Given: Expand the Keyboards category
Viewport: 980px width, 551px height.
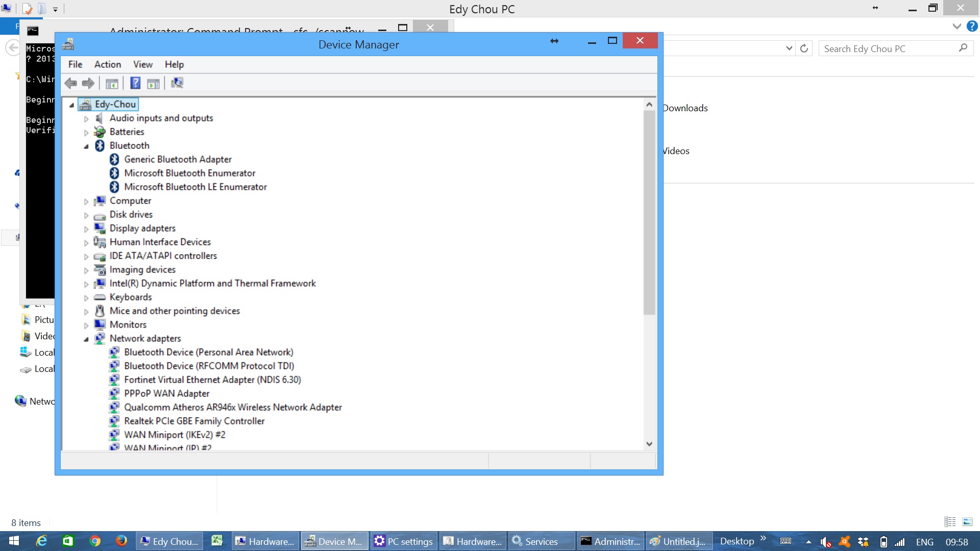Looking at the screenshot, I should pos(86,297).
